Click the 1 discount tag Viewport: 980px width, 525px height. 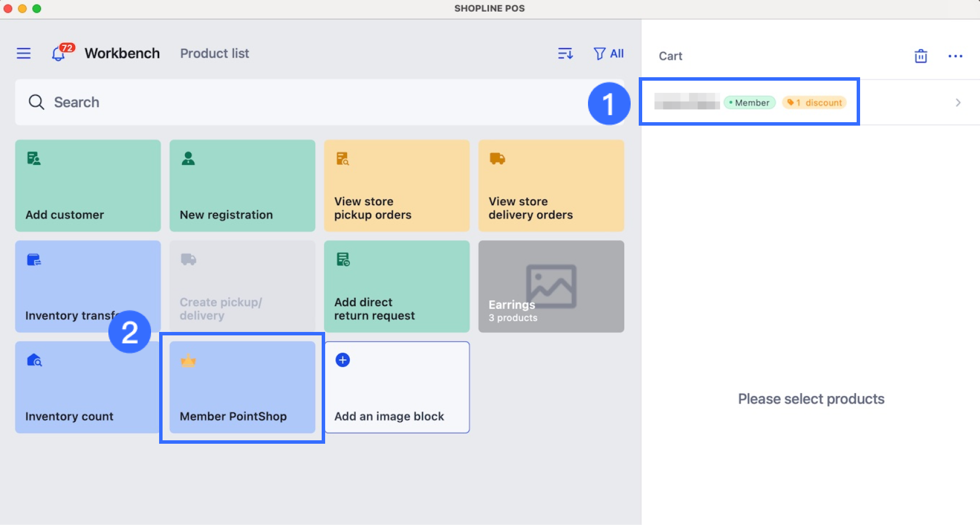(815, 103)
